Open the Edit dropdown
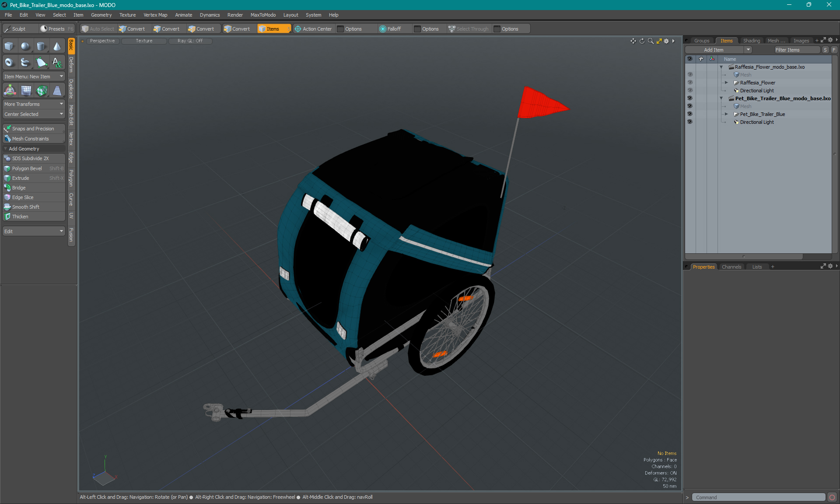The width and height of the screenshot is (840, 504). tap(34, 231)
